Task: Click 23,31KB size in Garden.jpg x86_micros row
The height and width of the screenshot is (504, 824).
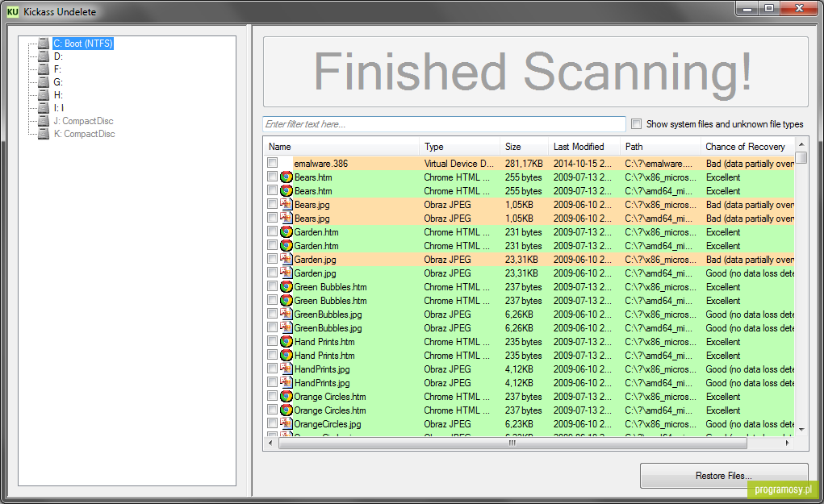Action: [521, 260]
